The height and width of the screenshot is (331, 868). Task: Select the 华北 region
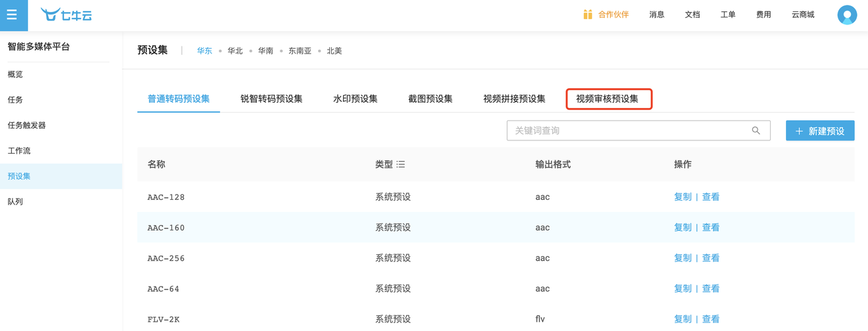[x=235, y=50]
